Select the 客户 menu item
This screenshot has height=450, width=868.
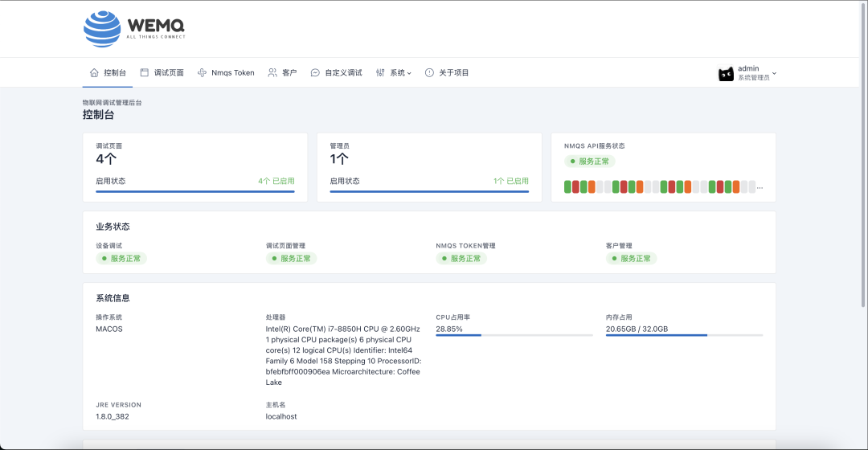tap(282, 72)
